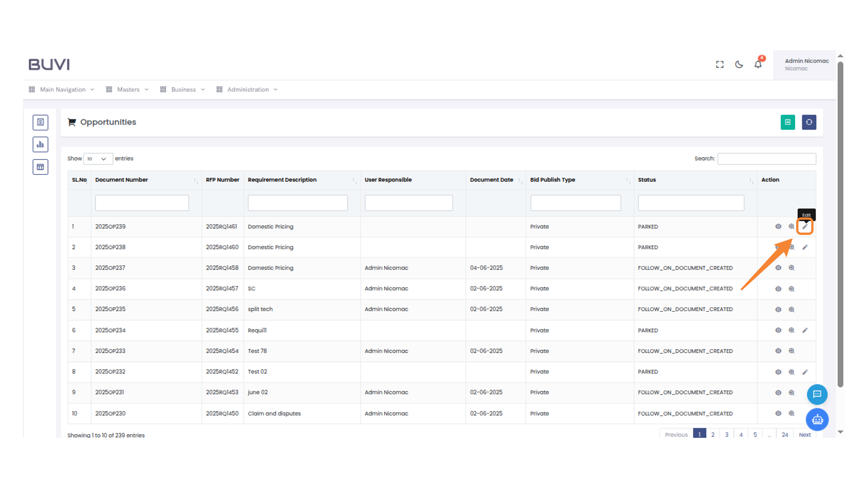Open the table view sidebar icon
This screenshot has width=868, height=488.
40,167
